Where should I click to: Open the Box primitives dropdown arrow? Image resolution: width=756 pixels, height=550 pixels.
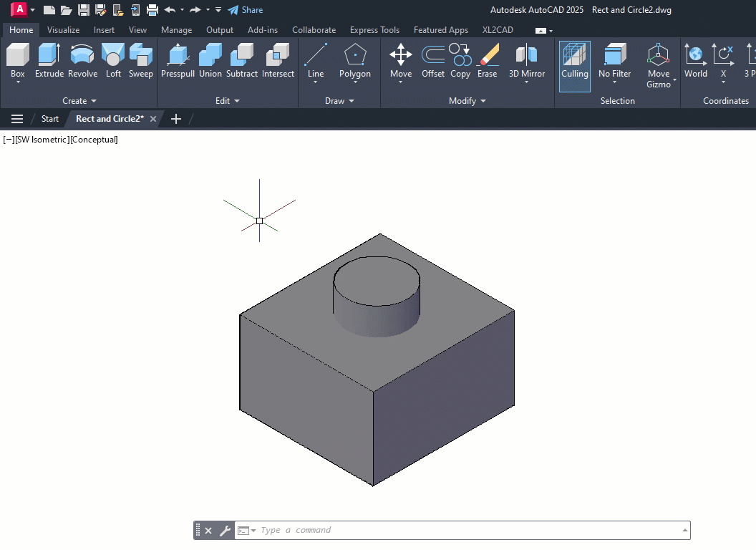[x=18, y=82]
